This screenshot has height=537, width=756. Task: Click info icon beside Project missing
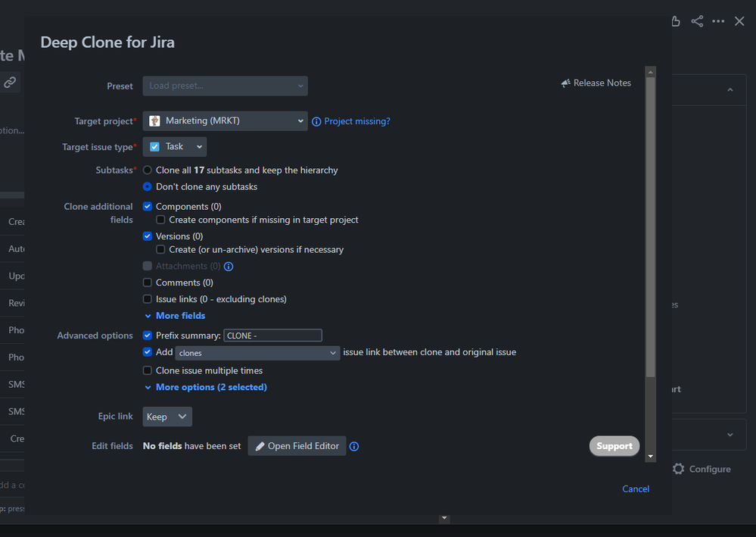(x=316, y=122)
